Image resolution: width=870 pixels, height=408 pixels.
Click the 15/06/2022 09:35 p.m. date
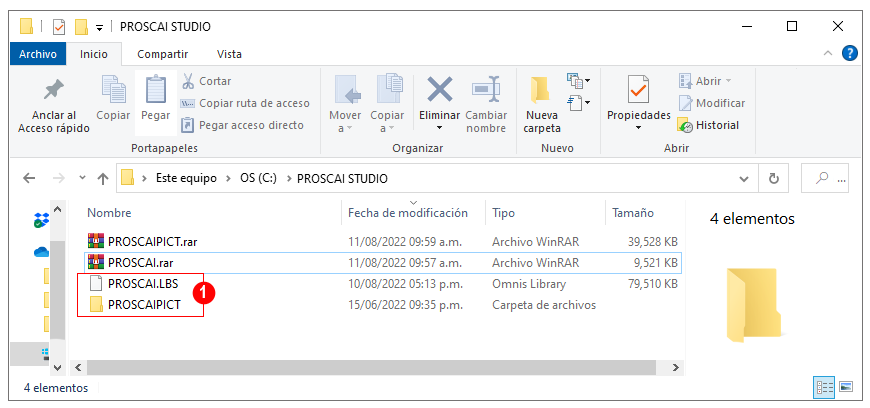tap(404, 305)
